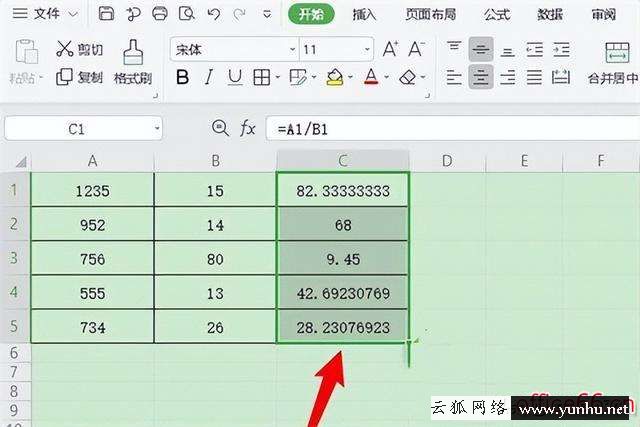Screen dimensions: 640x427
Task: Click Justify alignment icon
Action: click(x=534, y=77)
